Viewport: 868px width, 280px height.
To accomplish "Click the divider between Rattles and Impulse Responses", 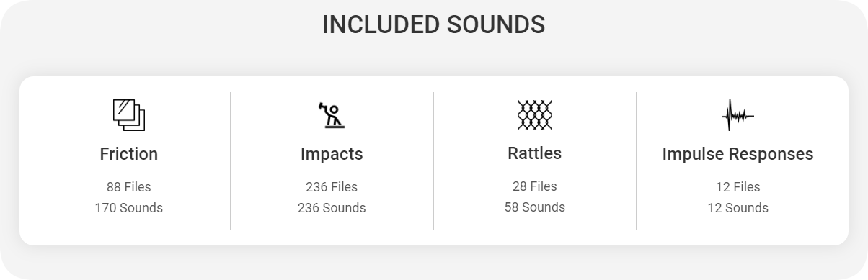I will point(637,161).
